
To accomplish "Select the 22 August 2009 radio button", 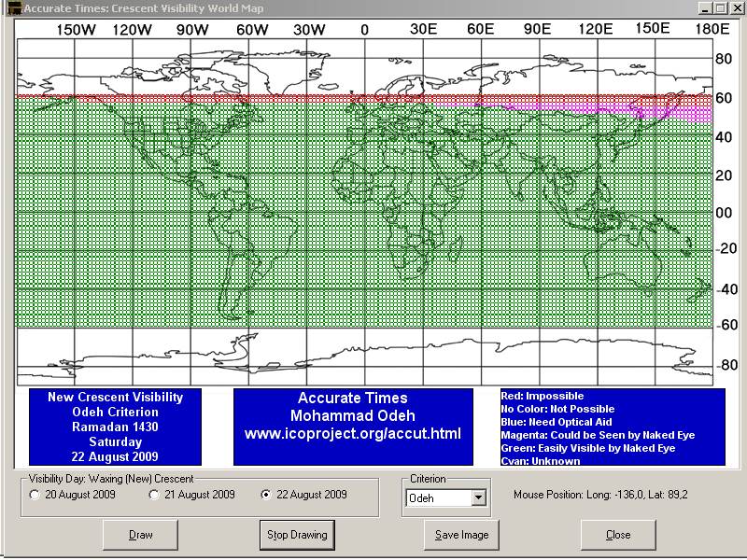I will pyautogui.click(x=268, y=495).
